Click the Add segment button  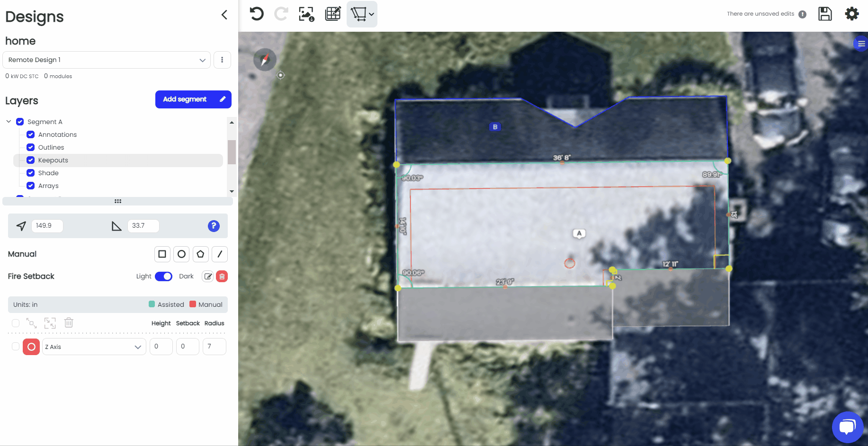pyautogui.click(x=193, y=99)
